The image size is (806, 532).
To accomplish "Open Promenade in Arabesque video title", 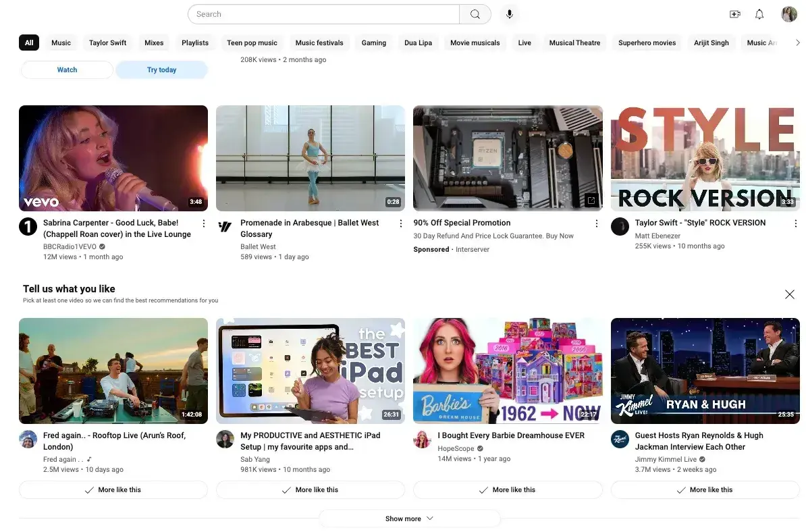I will pyautogui.click(x=309, y=228).
